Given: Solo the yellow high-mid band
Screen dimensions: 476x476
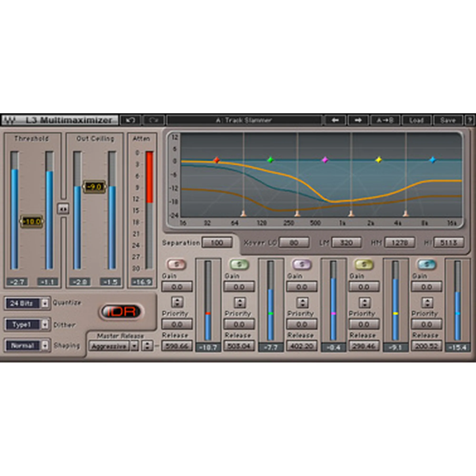Looking at the screenshot, I should pyautogui.click(x=364, y=264).
